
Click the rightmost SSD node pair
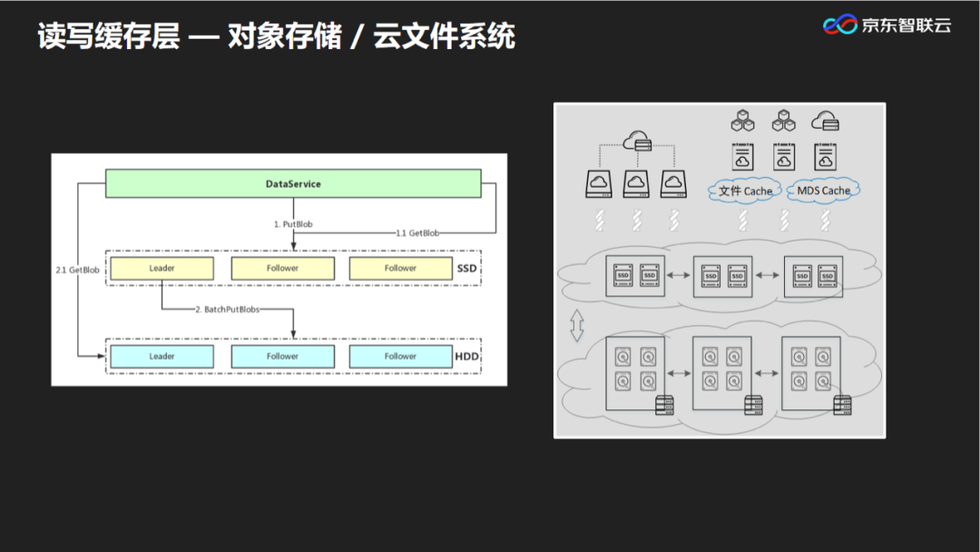[814, 276]
